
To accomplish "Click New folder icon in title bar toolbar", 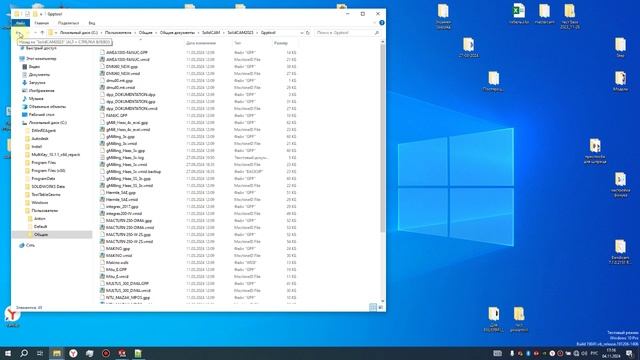I will pyautogui.click(x=35, y=14).
